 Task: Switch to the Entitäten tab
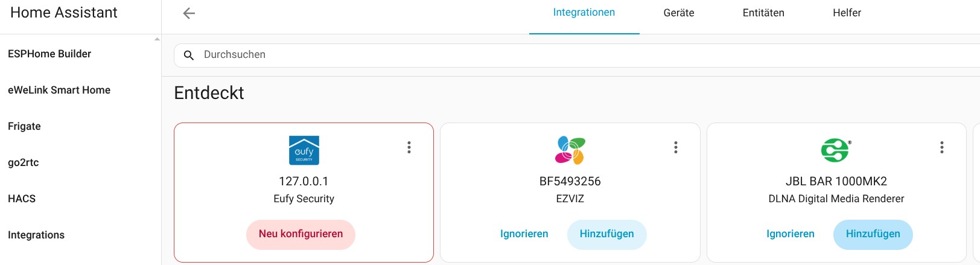[x=763, y=13]
